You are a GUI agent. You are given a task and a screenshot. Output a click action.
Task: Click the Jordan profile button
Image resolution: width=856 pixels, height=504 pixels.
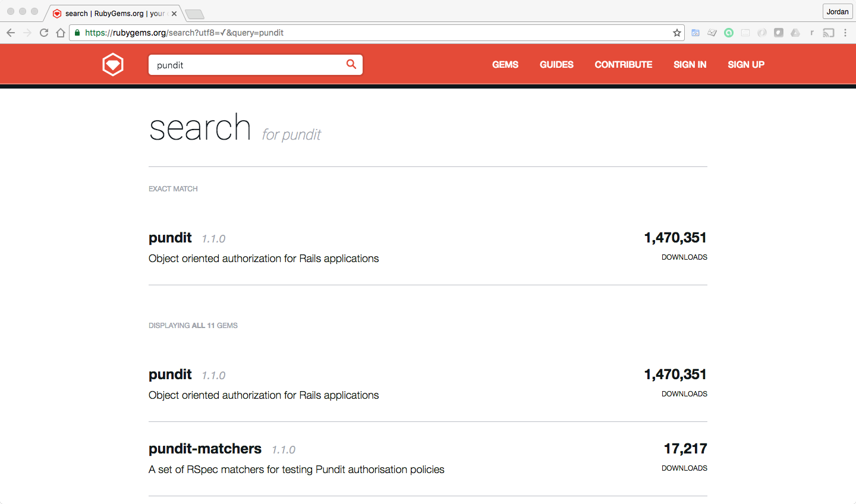(838, 11)
